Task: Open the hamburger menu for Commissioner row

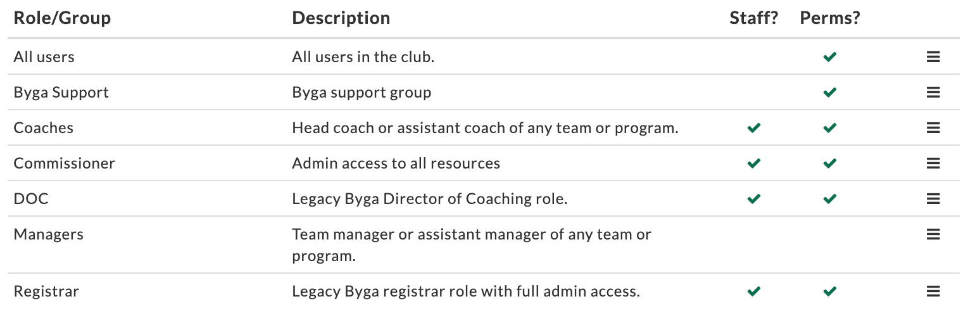Action: (x=933, y=163)
